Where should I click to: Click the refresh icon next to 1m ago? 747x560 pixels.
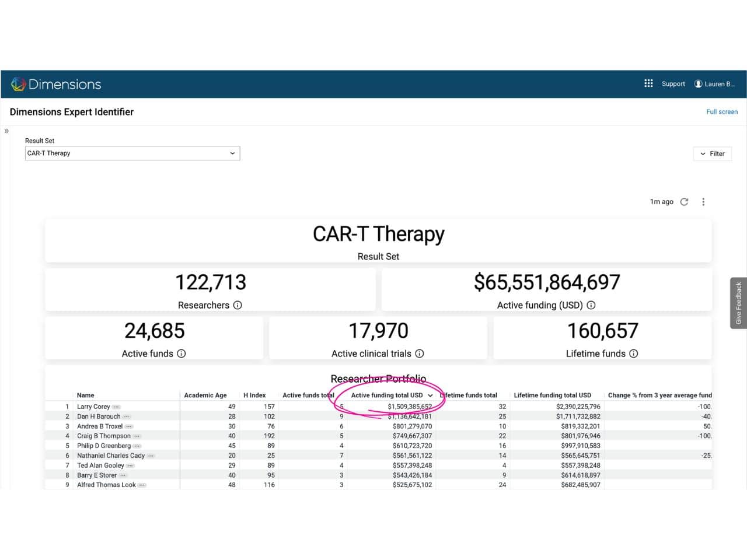pyautogui.click(x=685, y=202)
